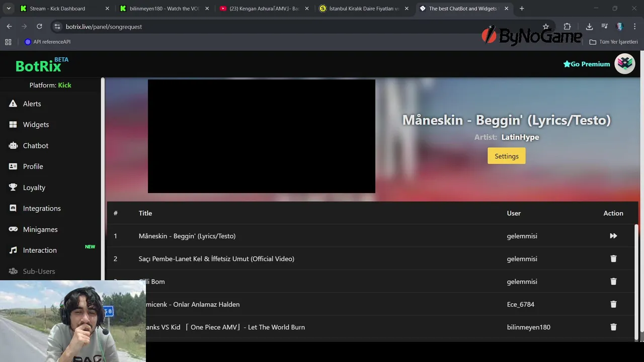The height and width of the screenshot is (362, 644).
Task: Open the API referenceAPI bookmark
Action: (47, 42)
